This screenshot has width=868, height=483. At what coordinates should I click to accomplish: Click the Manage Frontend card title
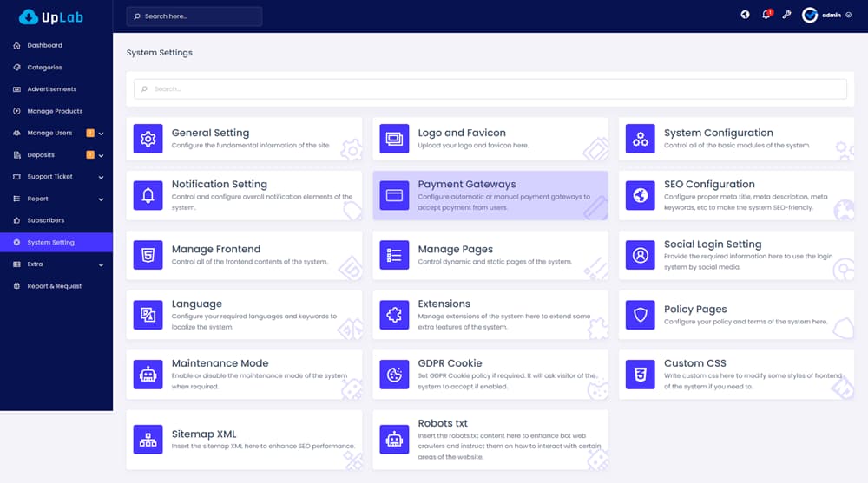click(x=216, y=250)
